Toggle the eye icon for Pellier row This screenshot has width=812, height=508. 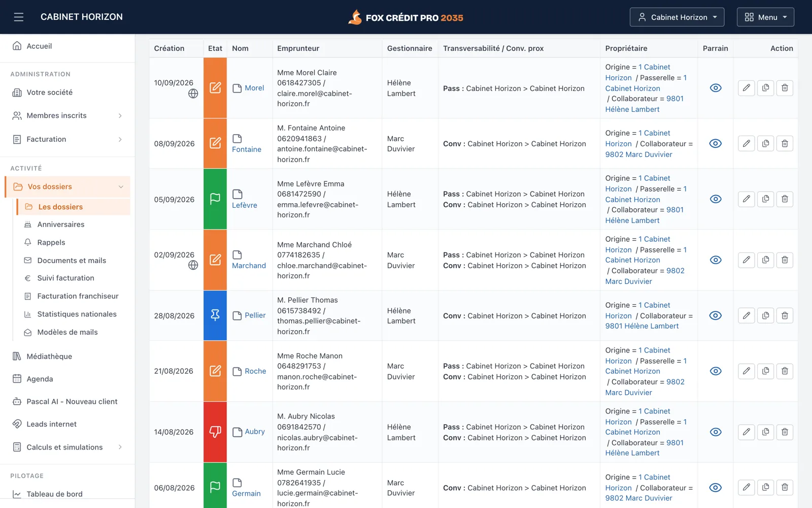point(716,315)
